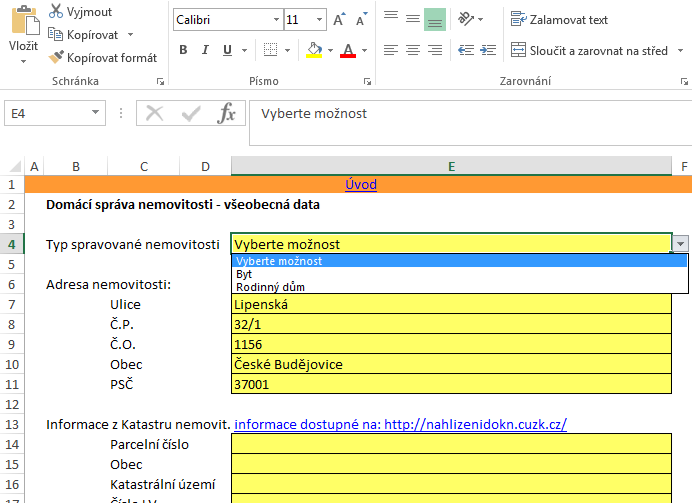Open the Schránka dialog launcher
This screenshot has width=692, height=503.
click(x=160, y=81)
